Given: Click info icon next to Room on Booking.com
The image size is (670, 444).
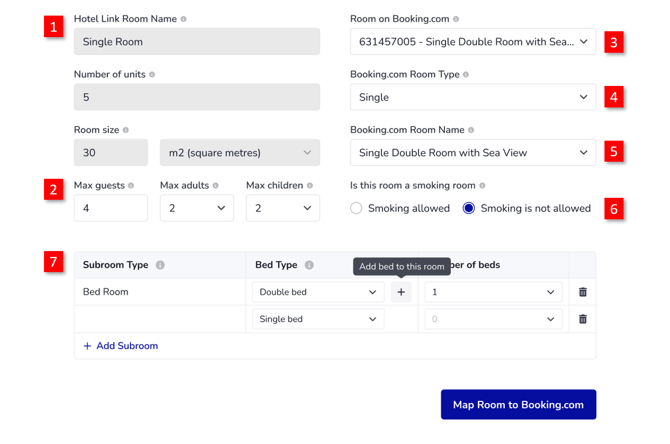Looking at the screenshot, I should (x=456, y=19).
